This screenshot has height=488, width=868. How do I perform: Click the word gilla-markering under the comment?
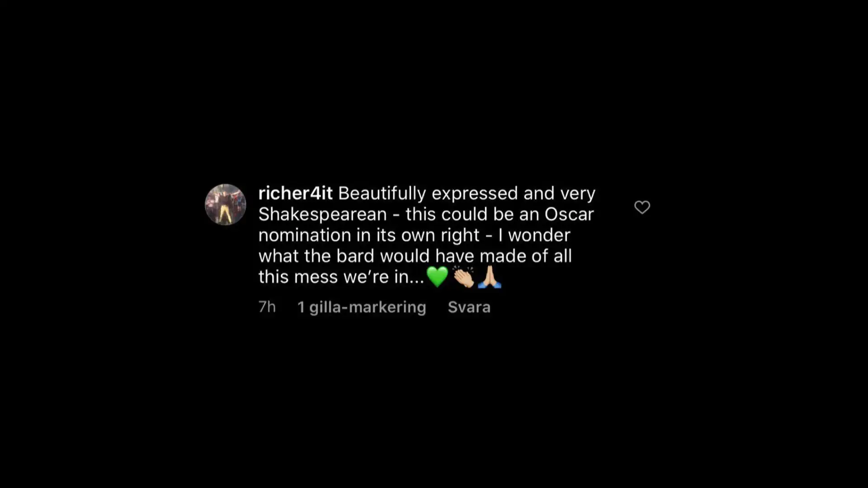[x=368, y=307]
